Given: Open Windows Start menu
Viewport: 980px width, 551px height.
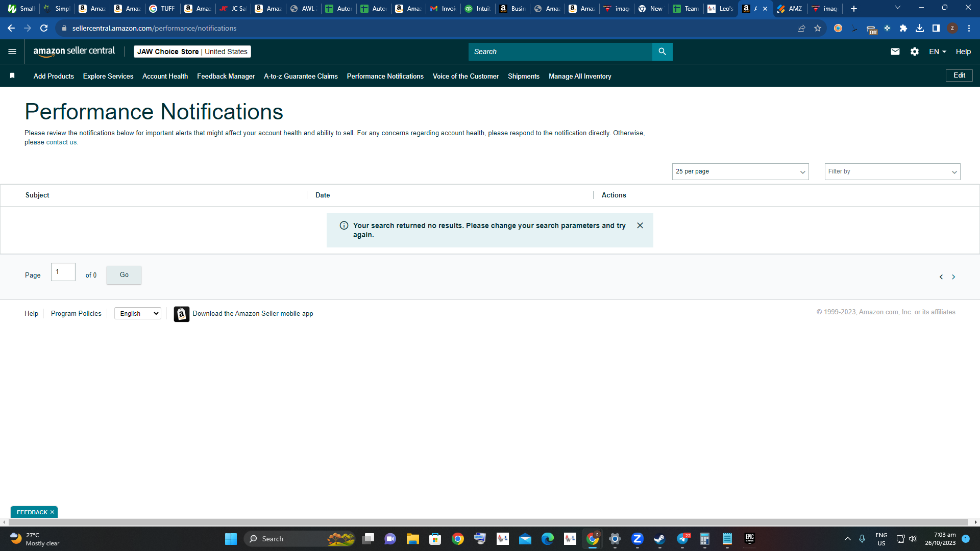Looking at the screenshot, I should point(231,539).
